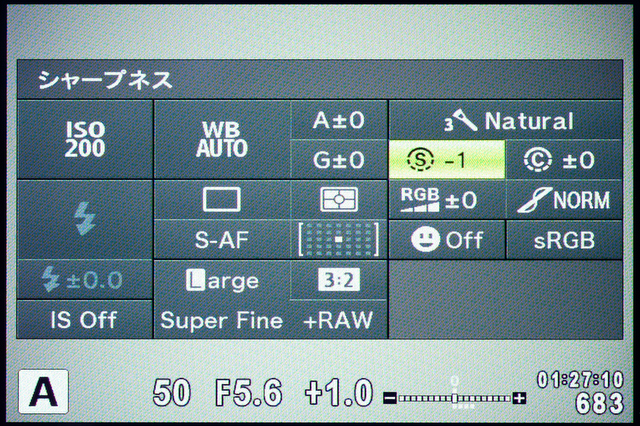Open the WB AUTO white balance setting
The width and height of the screenshot is (640, 426).
[x=222, y=139]
